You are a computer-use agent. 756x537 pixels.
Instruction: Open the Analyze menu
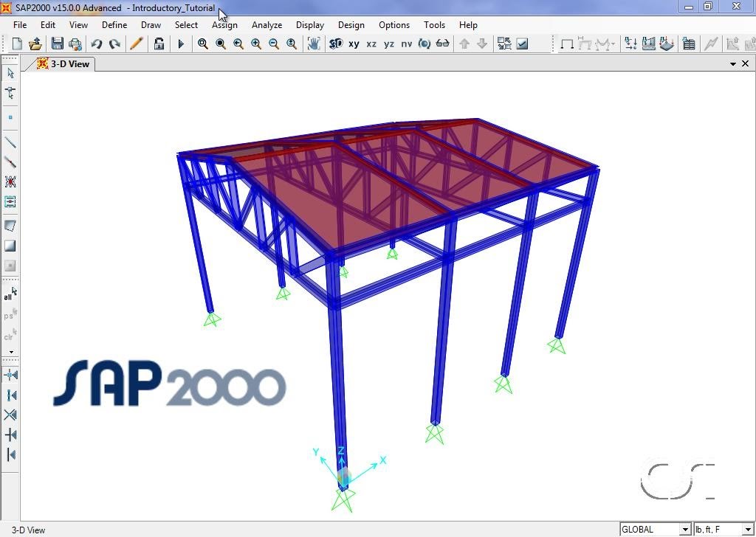coord(267,24)
